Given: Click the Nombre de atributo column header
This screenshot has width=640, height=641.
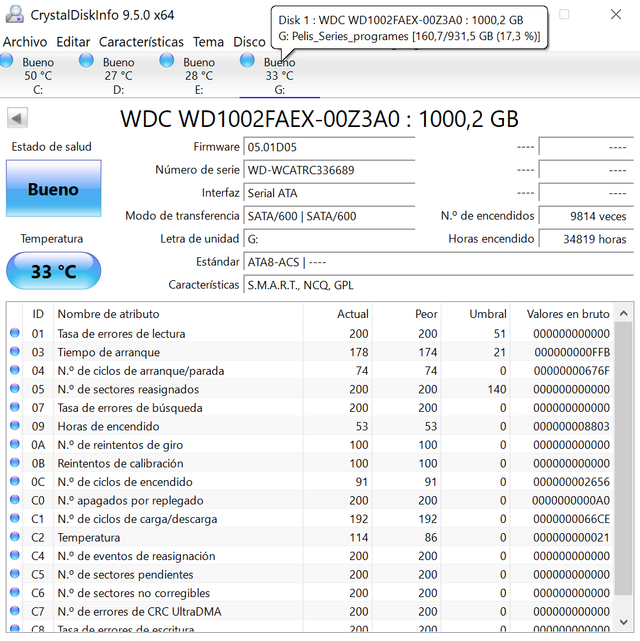Looking at the screenshot, I should 178,314.
